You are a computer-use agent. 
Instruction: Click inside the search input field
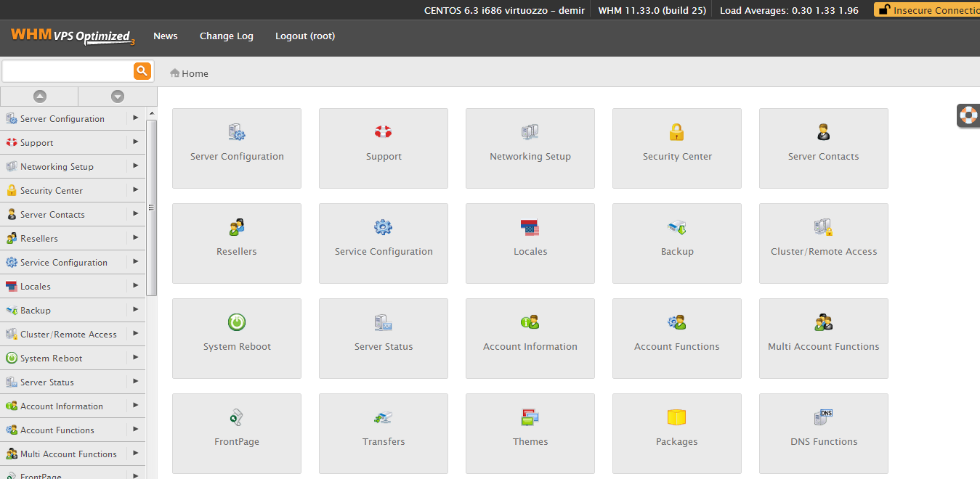[65, 70]
